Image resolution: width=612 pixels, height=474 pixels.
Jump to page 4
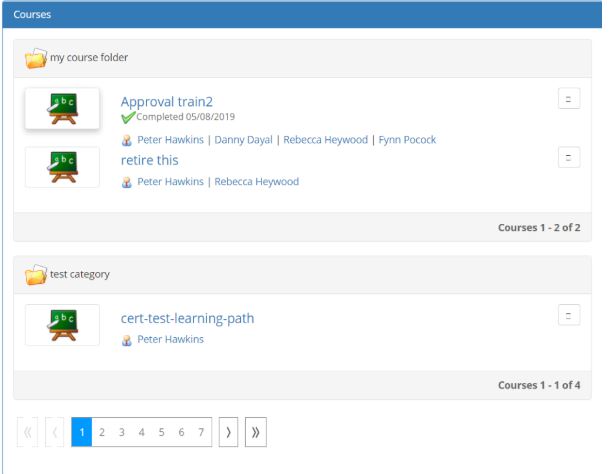[x=142, y=432]
